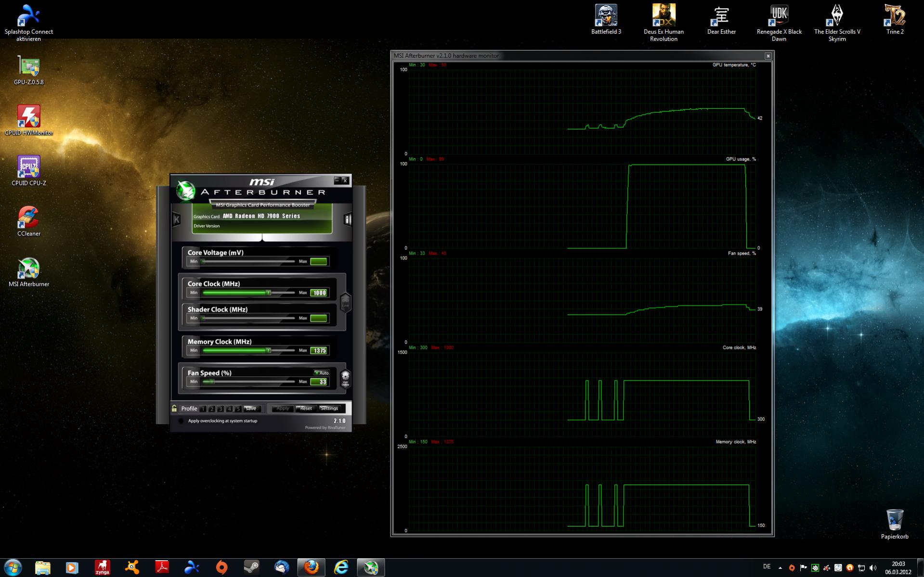
Task: Select the CPUID CPU-Z desktop icon
Action: pos(28,171)
